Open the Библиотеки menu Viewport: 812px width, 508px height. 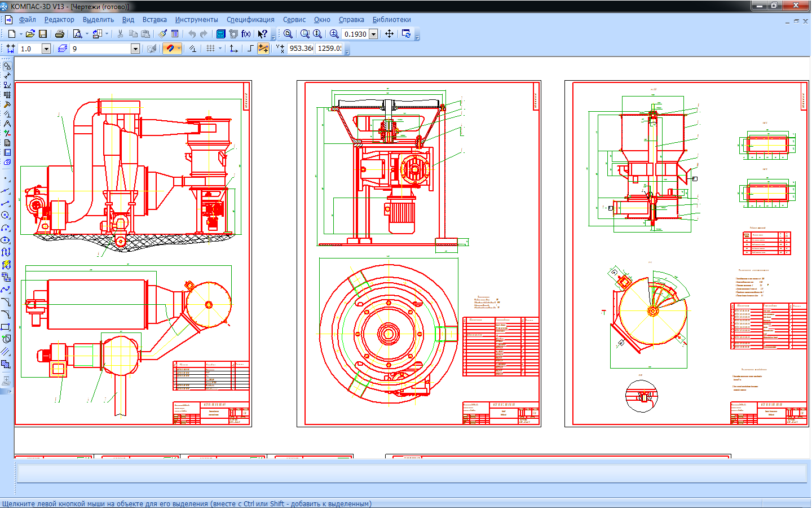pyautogui.click(x=391, y=19)
